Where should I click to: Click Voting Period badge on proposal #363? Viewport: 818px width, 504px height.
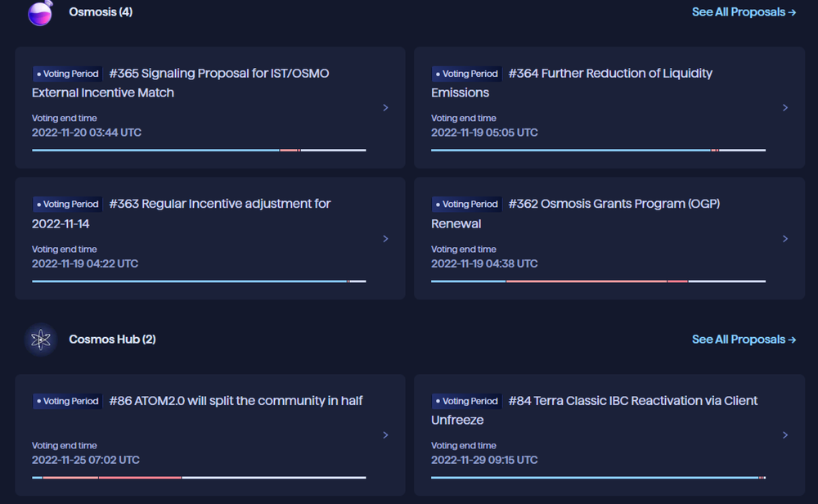tap(67, 204)
